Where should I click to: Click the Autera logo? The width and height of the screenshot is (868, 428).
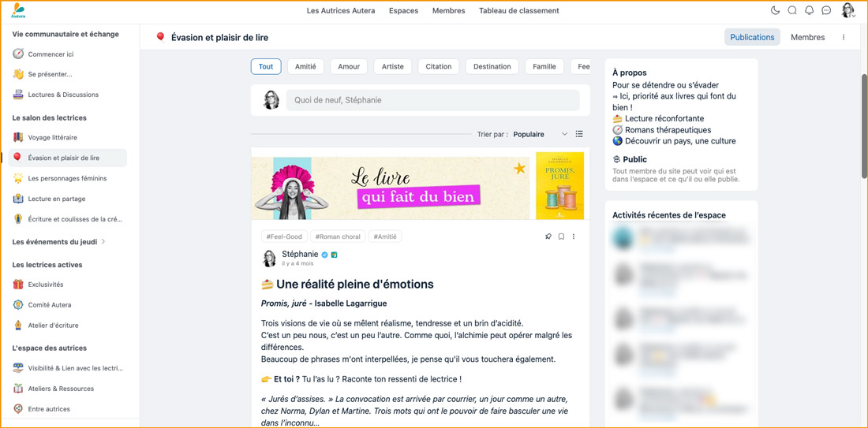point(18,11)
